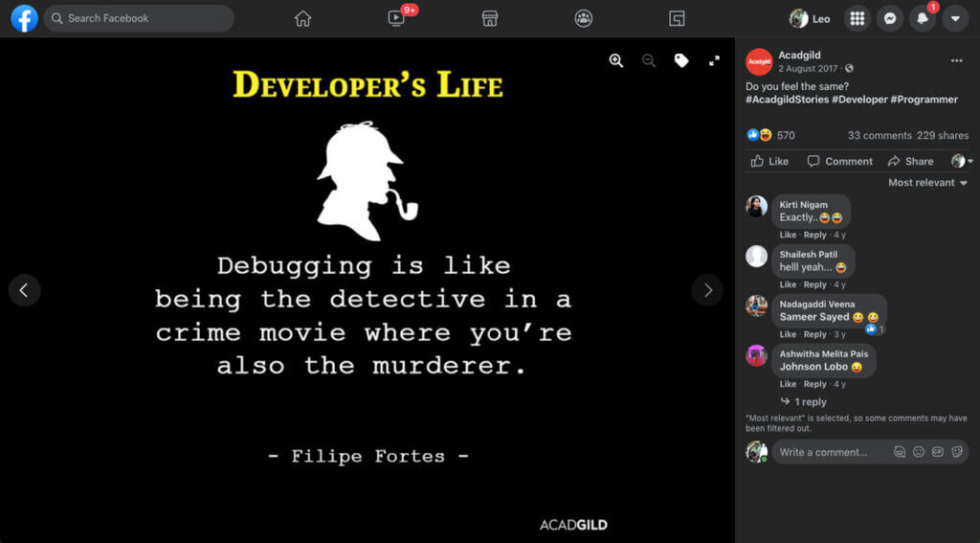Open the Groups icon in top navigation
Screen dimensions: 980x543
pos(583,18)
